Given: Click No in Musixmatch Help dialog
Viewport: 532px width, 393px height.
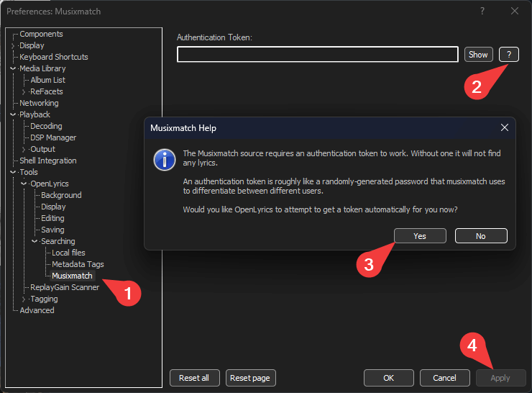Looking at the screenshot, I should click(481, 236).
